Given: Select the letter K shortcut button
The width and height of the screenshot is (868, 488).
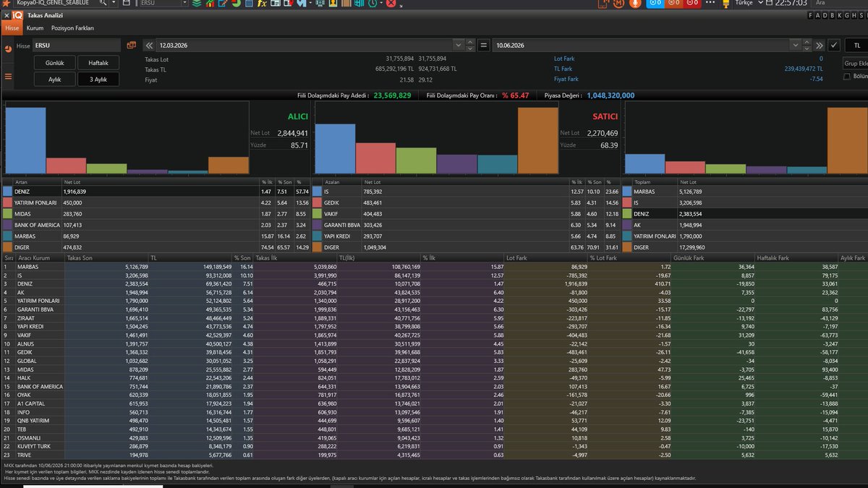Looking at the screenshot, I should (x=839, y=15).
